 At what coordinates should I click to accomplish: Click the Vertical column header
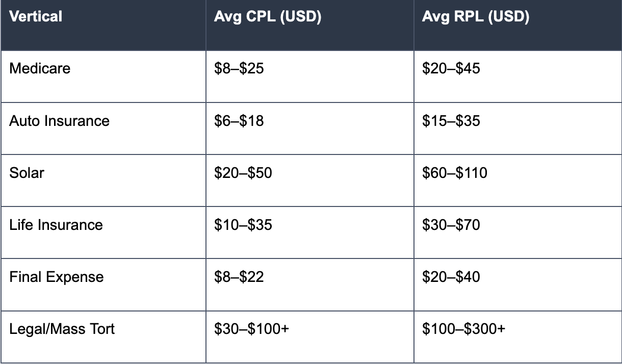coord(103,25)
